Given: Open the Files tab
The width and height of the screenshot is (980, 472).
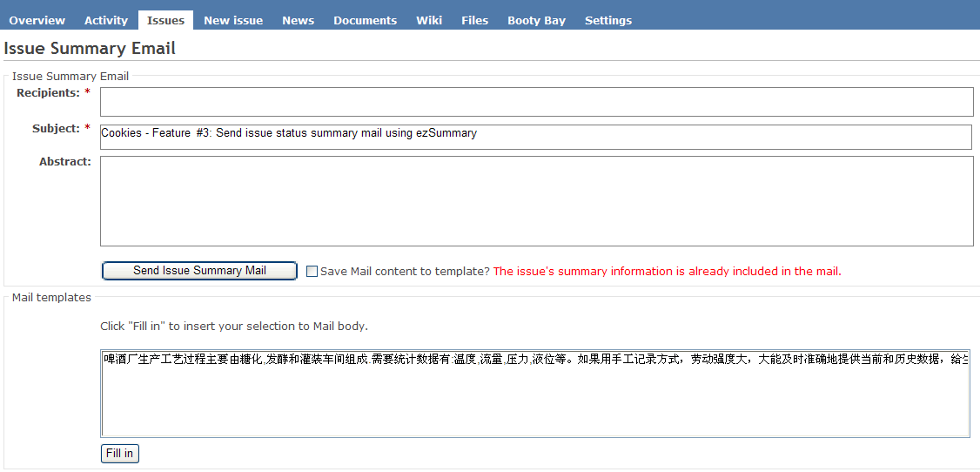Looking at the screenshot, I should coord(474,20).
